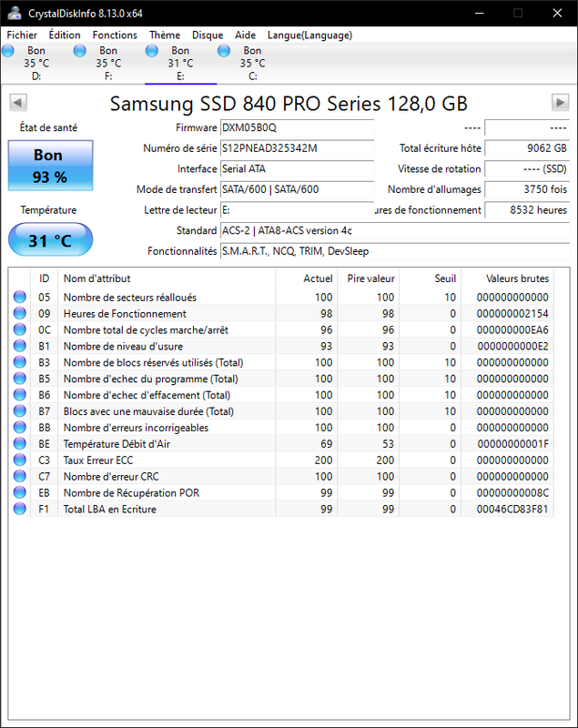This screenshot has height=728, width=578.
Task: Click the serial number field S12PNEAD325342M
Action: [x=297, y=148]
